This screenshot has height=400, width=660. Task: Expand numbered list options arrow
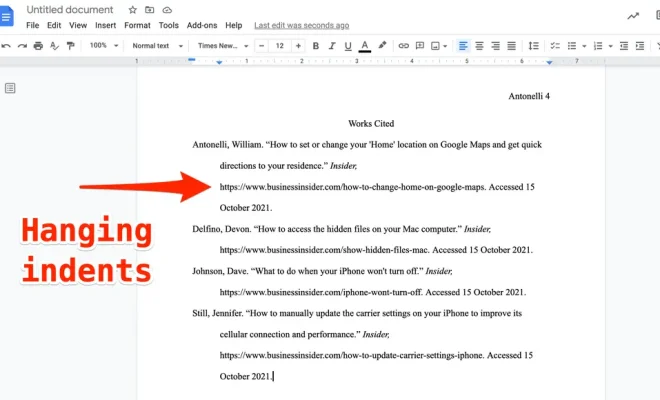pyautogui.click(x=610, y=46)
